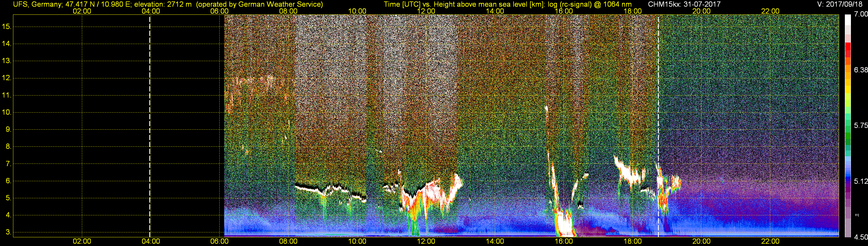Click the 4 km height axis label
The image size is (868, 246).
8,215
